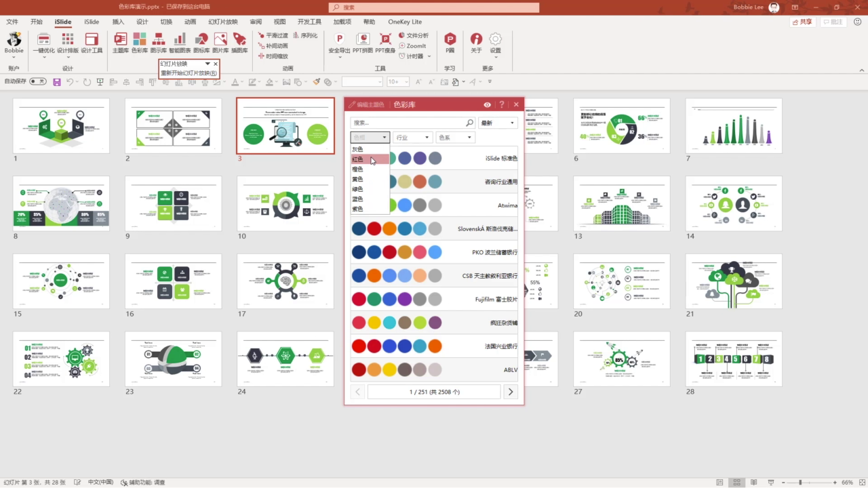Click the magnifier in 色彩库 search box

coord(469,123)
